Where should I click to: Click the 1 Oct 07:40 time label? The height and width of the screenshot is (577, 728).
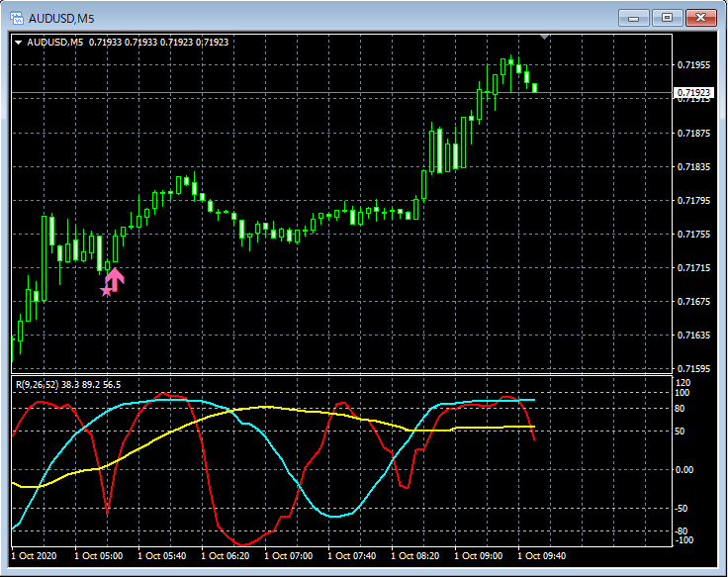[x=351, y=556]
